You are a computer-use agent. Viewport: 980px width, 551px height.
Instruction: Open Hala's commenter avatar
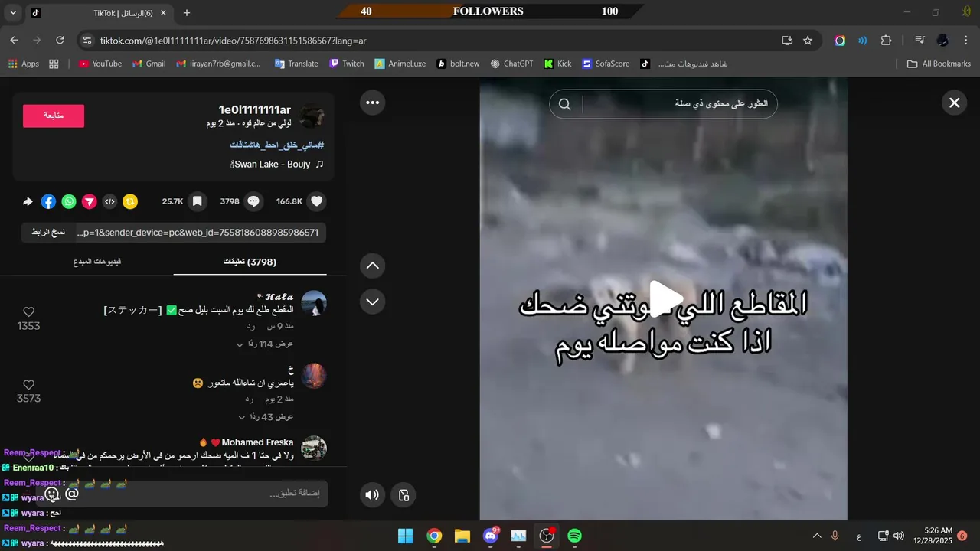tap(314, 304)
